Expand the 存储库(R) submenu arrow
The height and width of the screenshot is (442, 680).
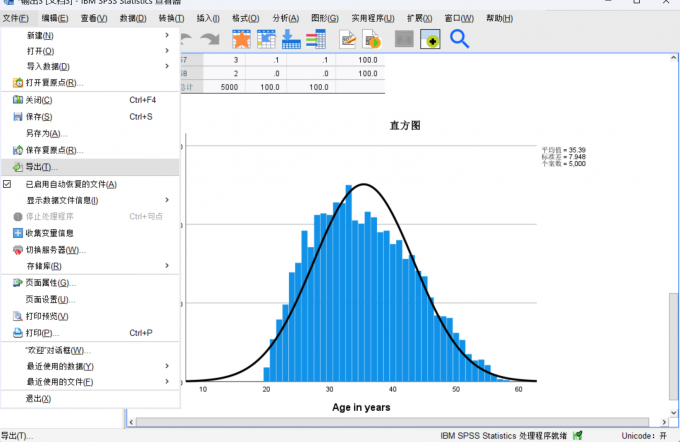[167, 265]
